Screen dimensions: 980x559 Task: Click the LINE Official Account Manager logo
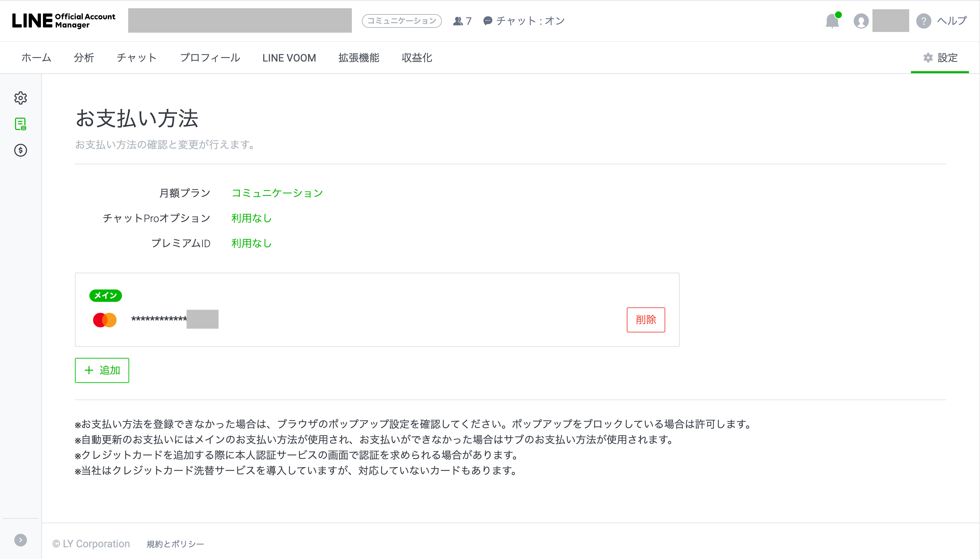64,21
